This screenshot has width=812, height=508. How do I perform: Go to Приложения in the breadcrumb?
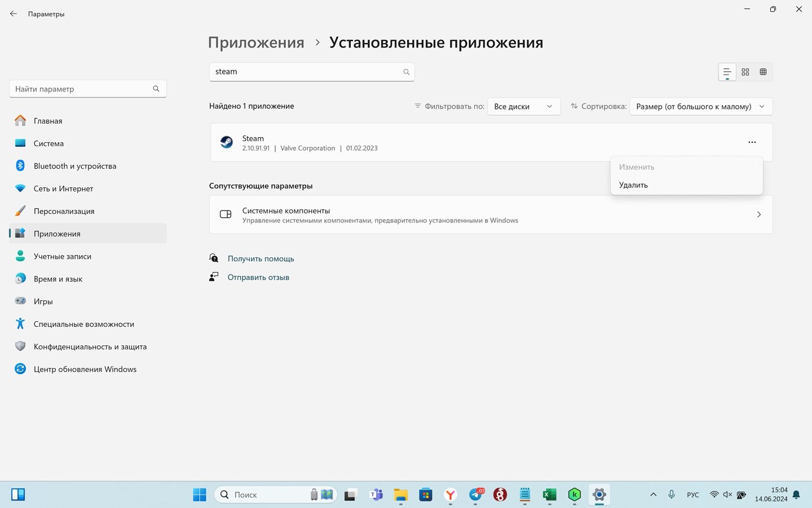click(x=256, y=42)
